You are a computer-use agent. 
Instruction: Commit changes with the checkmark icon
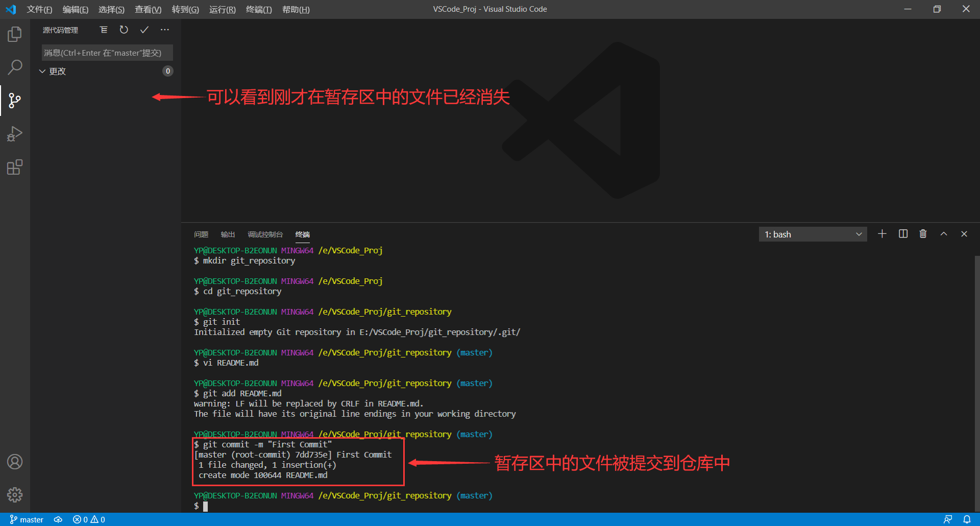pyautogui.click(x=144, y=30)
